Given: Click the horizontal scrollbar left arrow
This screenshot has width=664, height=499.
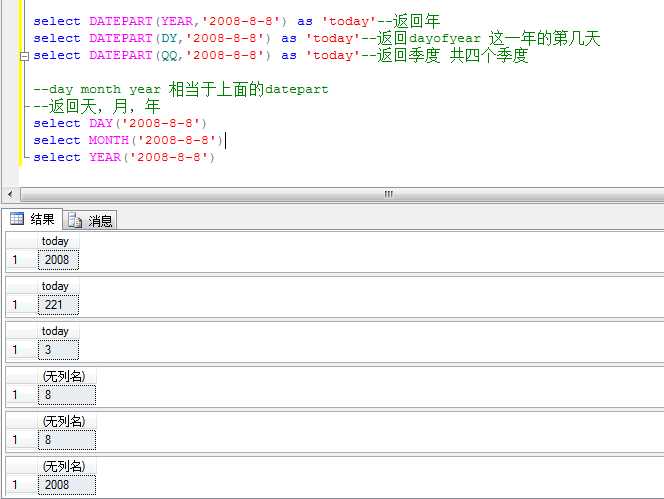Looking at the screenshot, I should [10, 194].
